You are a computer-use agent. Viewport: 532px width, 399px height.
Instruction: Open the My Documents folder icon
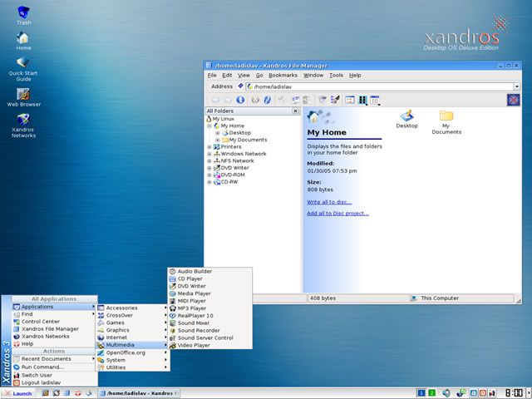tap(446, 116)
